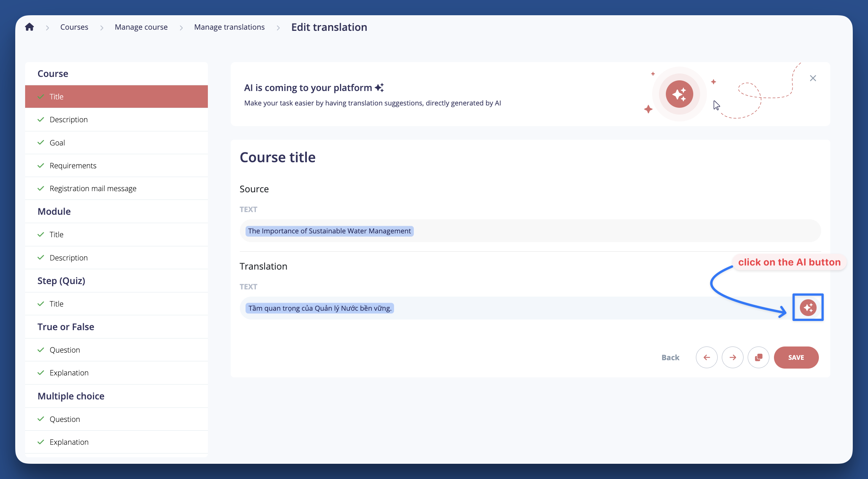Open the Manage course breadcrumb
Image resolution: width=868 pixels, height=479 pixels.
pyautogui.click(x=141, y=27)
